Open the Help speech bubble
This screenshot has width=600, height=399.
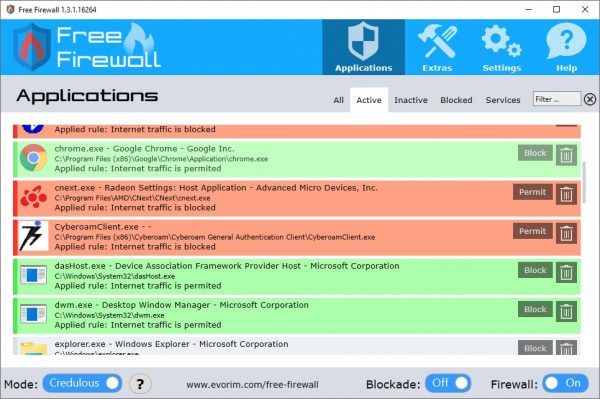[566, 47]
